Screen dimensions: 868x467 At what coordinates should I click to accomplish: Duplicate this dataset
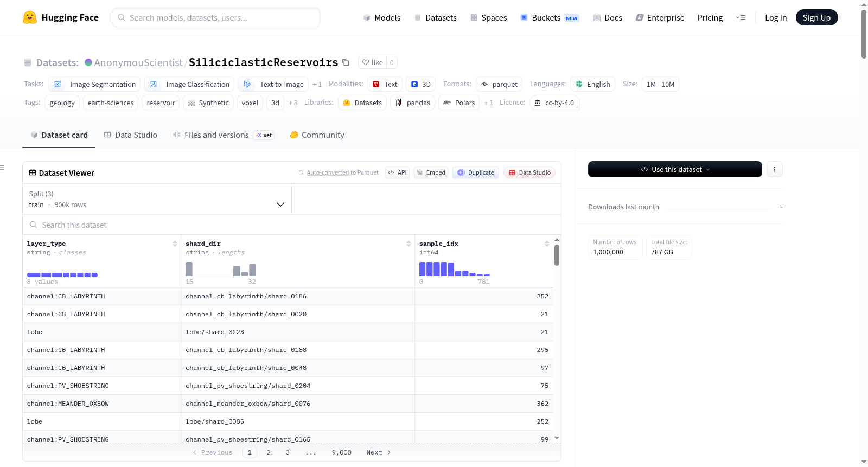(x=476, y=172)
